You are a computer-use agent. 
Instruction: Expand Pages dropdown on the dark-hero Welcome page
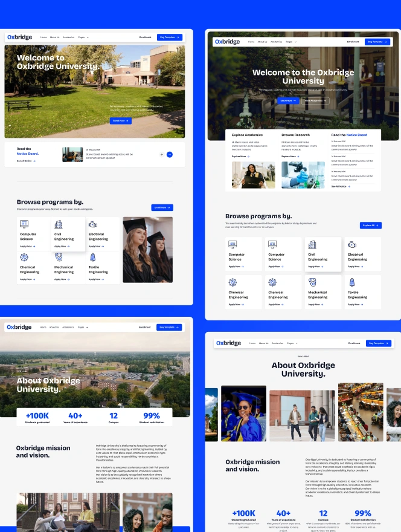[x=291, y=42]
